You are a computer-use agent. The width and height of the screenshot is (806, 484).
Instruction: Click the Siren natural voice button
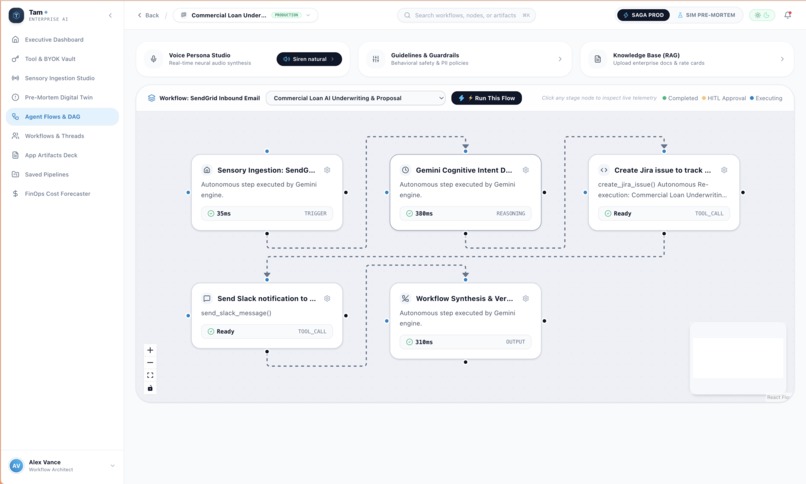(309, 59)
